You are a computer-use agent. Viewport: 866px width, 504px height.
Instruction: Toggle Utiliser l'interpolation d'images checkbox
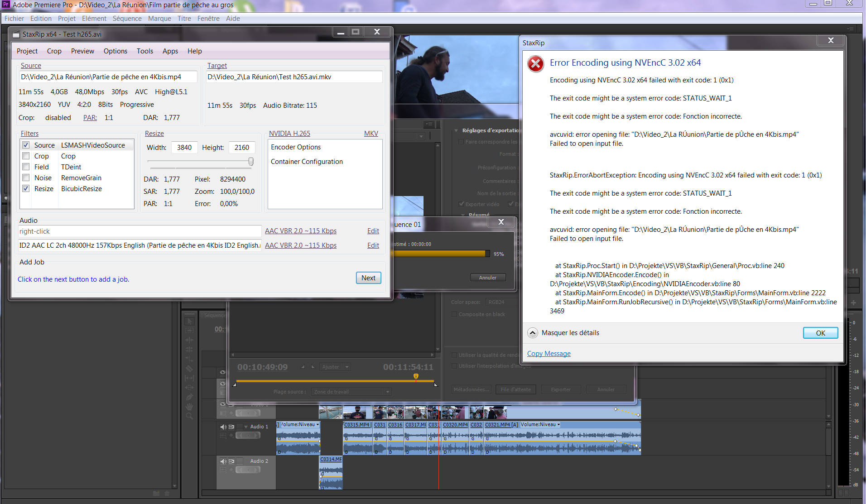pos(454,366)
